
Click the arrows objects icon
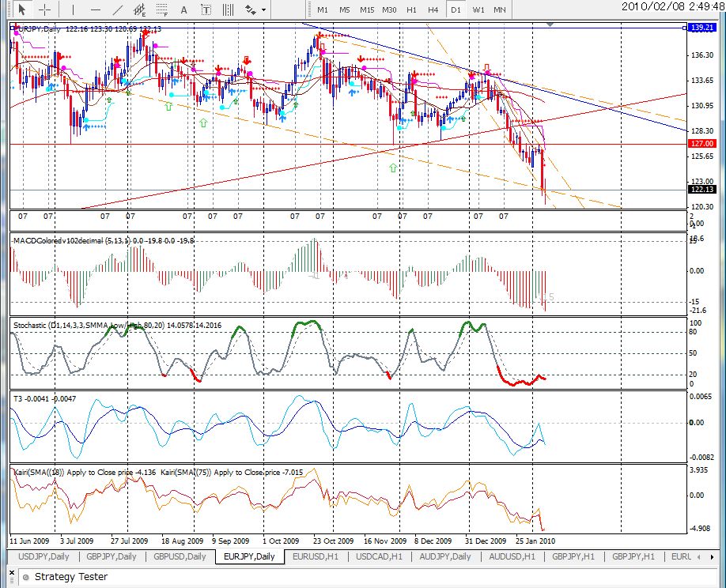click(x=251, y=9)
